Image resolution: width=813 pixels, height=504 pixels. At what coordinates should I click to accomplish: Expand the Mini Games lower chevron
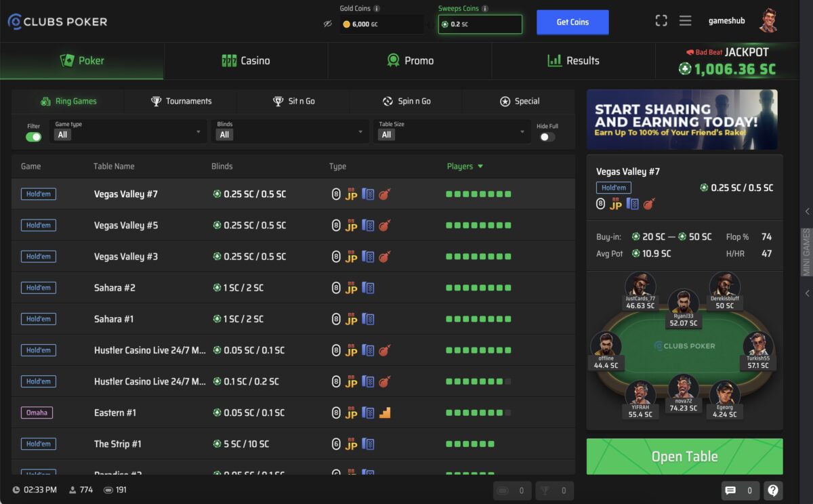tap(807, 293)
